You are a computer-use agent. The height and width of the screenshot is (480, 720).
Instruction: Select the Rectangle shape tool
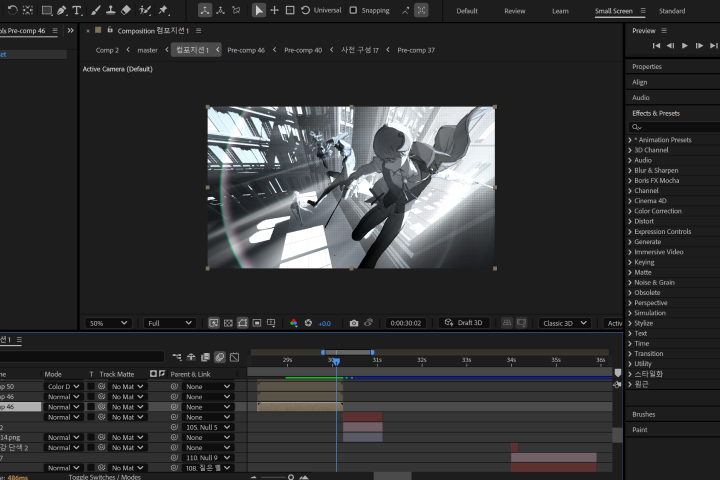coord(46,10)
